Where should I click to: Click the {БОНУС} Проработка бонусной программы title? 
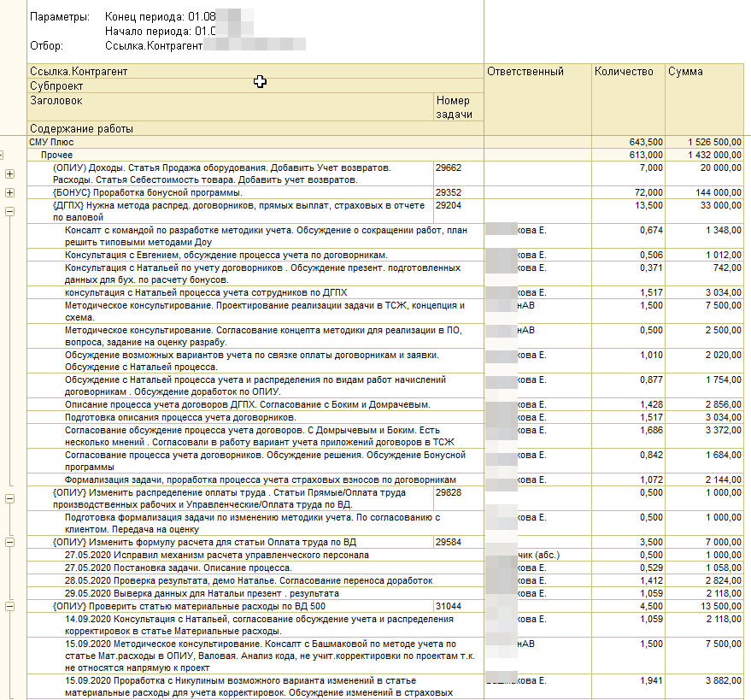click(x=148, y=192)
